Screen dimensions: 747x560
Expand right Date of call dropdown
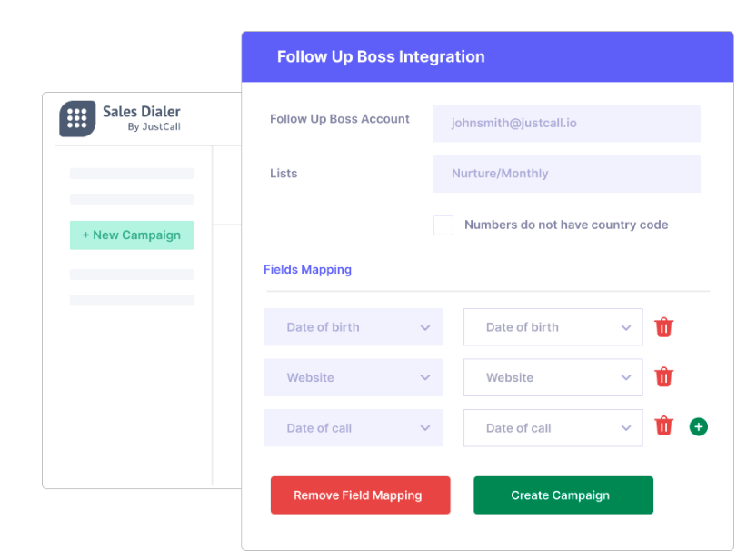click(x=553, y=428)
